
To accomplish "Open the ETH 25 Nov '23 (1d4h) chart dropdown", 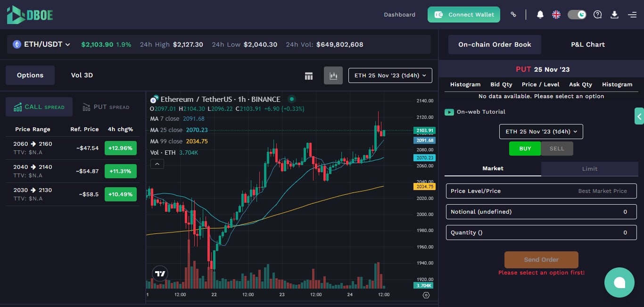I will 390,75.
